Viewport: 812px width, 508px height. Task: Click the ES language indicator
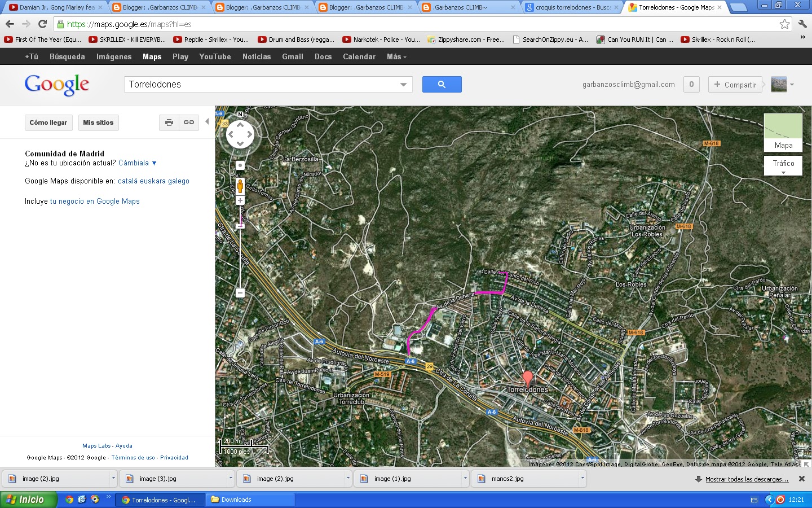click(754, 500)
